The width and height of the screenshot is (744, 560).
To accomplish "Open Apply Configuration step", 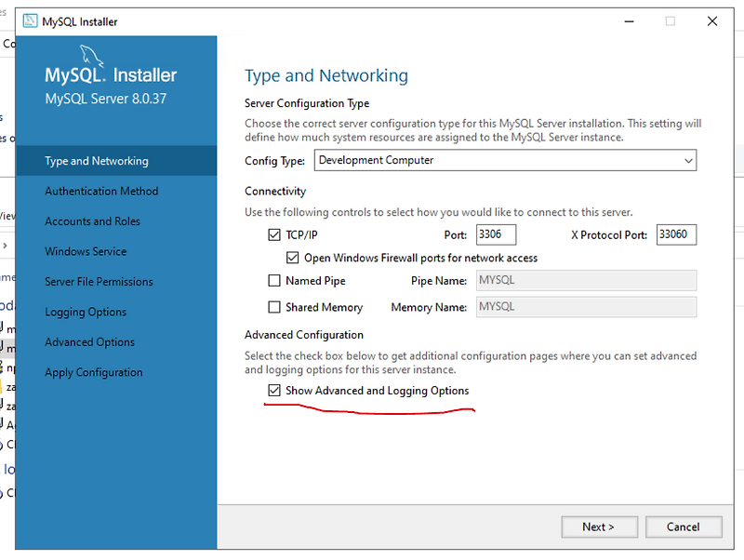I will [94, 372].
